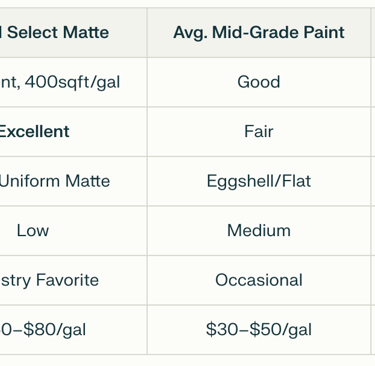375x366 pixels.
Task: Select the '$30–$50/gal' price cell
Action: click(x=259, y=330)
